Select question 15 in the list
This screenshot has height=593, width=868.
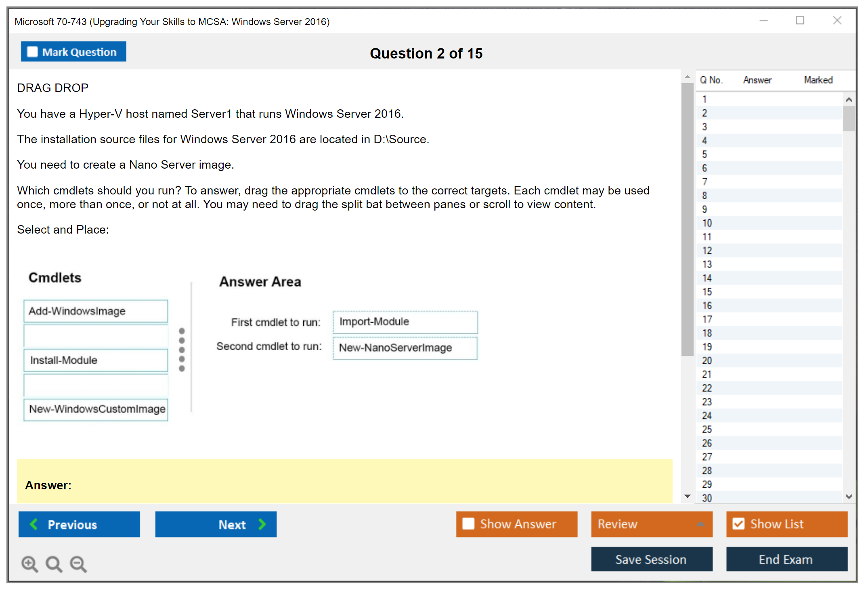pyautogui.click(x=707, y=292)
